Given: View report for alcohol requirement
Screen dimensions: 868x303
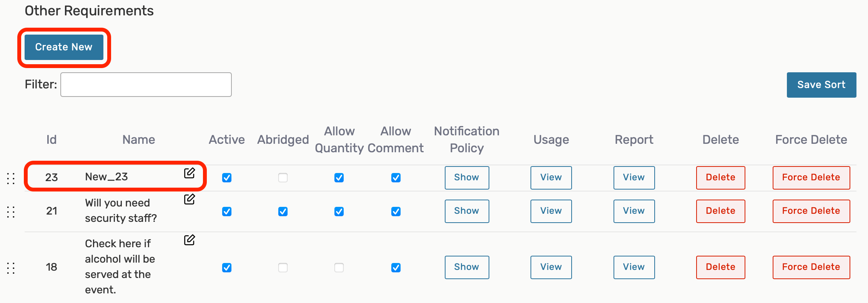Looking at the screenshot, I should [634, 267].
